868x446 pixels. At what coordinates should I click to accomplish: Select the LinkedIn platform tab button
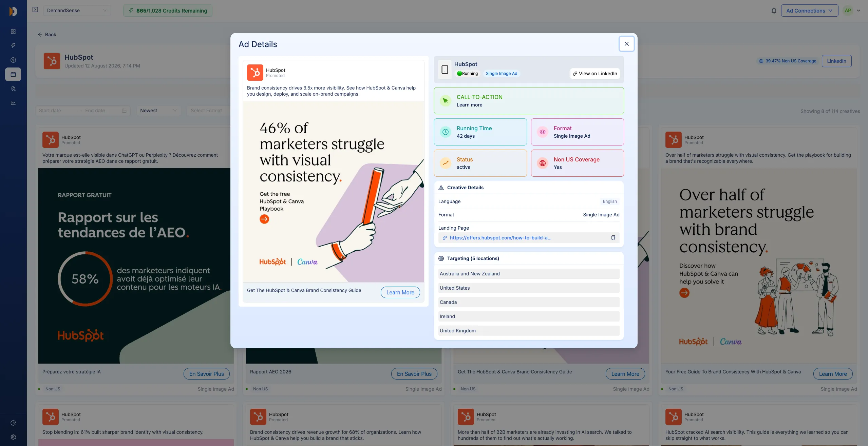point(836,61)
